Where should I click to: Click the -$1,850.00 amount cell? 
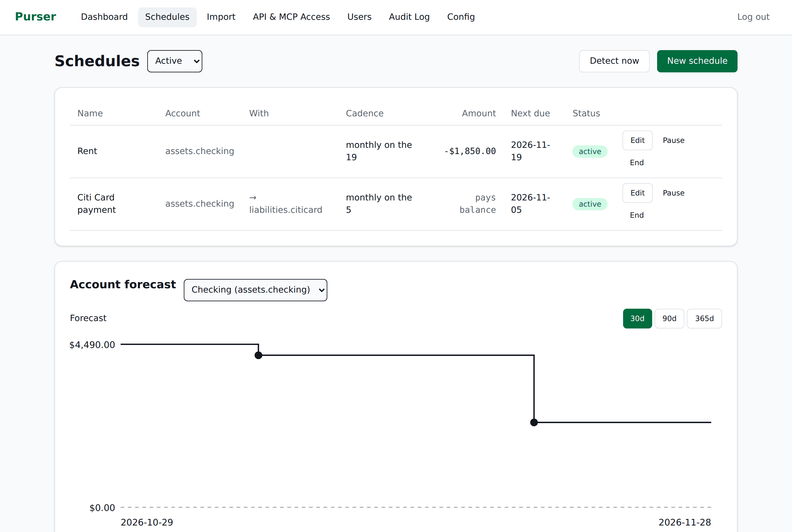470,151
